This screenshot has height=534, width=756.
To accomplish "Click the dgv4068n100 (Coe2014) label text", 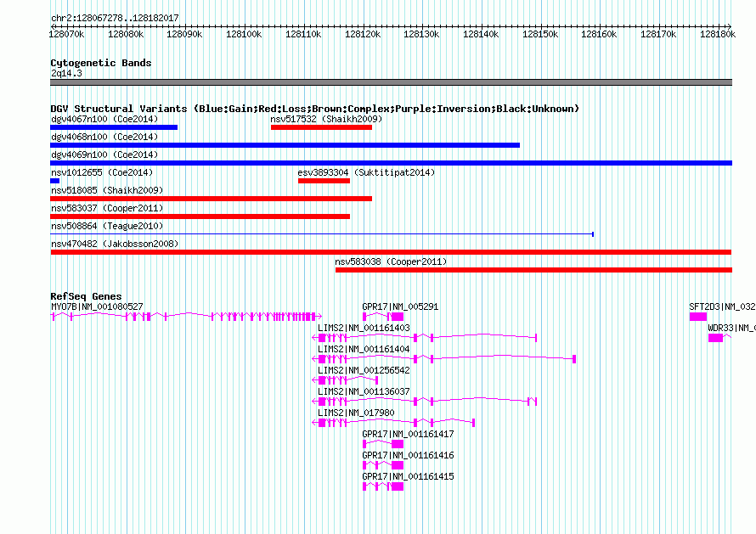I will pyautogui.click(x=104, y=137).
